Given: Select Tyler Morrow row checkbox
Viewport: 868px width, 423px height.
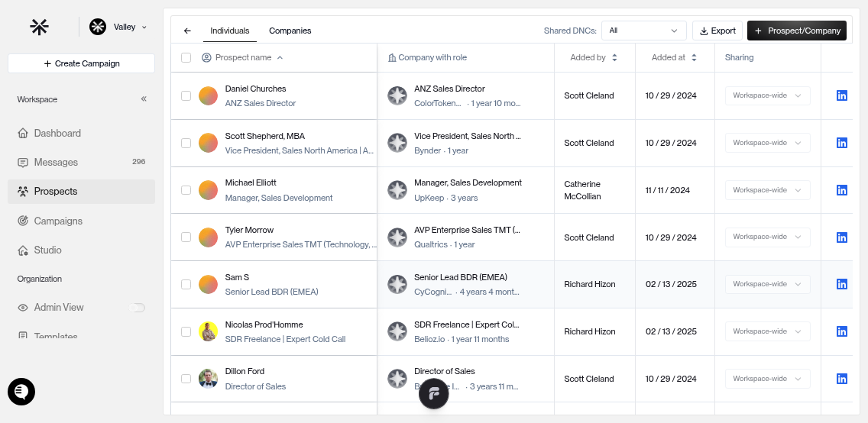Looking at the screenshot, I should (x=186, y=237).
